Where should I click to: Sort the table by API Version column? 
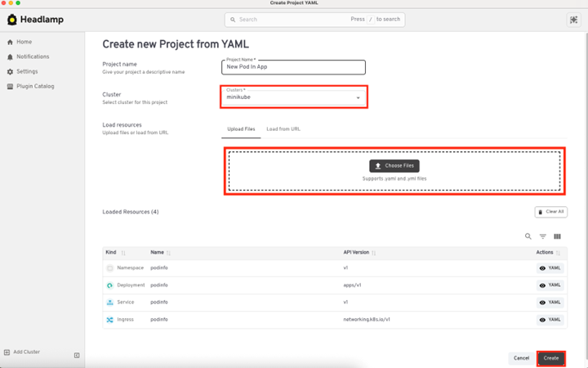[374, 253]
